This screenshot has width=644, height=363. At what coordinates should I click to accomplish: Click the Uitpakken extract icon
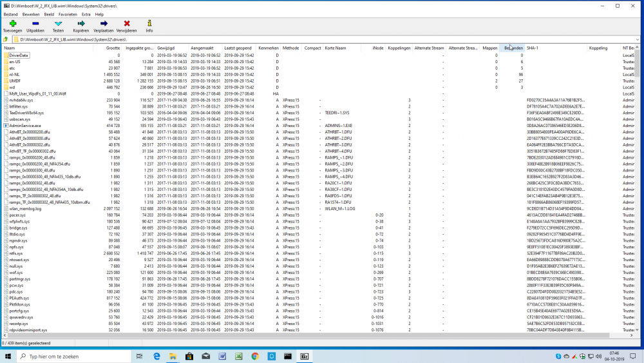coord(35,24)
